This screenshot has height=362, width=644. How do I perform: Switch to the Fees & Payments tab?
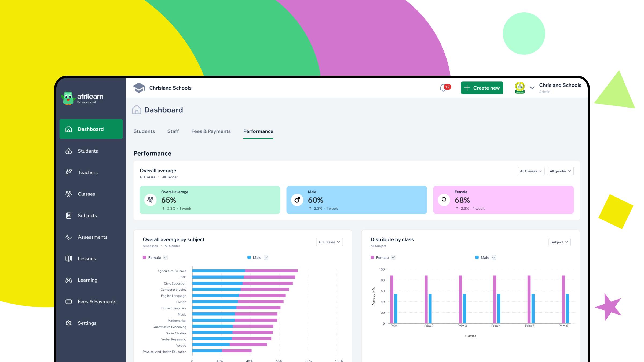coord(211,131)
